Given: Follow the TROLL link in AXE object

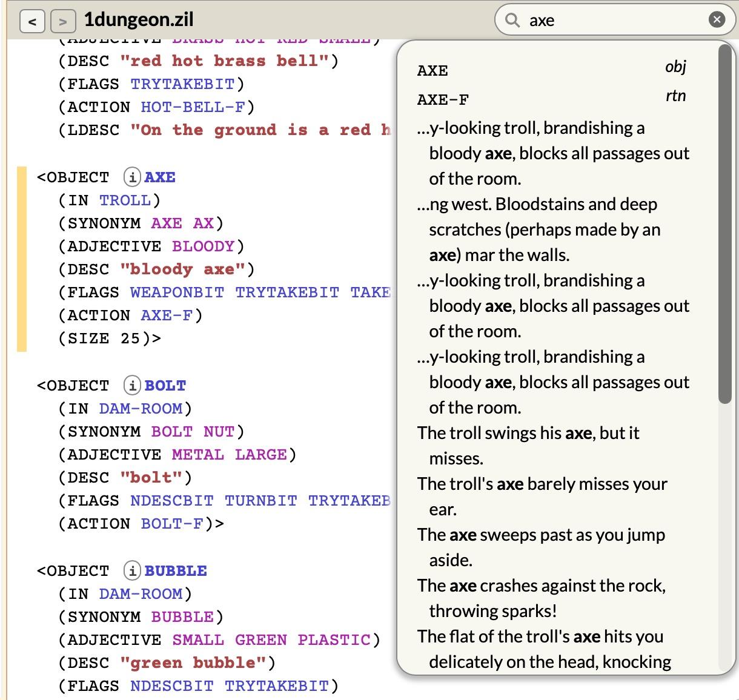Looking at the screenshot, I should [125, 200].
